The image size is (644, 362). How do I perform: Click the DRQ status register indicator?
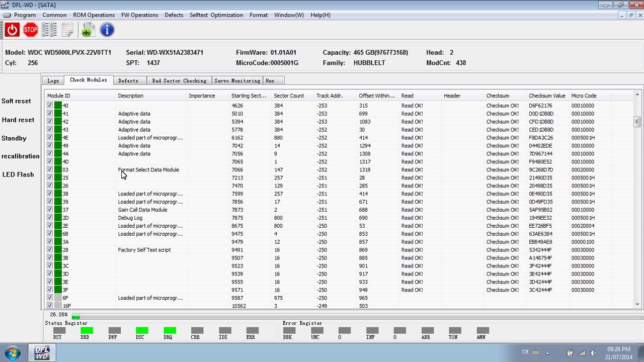170,330
